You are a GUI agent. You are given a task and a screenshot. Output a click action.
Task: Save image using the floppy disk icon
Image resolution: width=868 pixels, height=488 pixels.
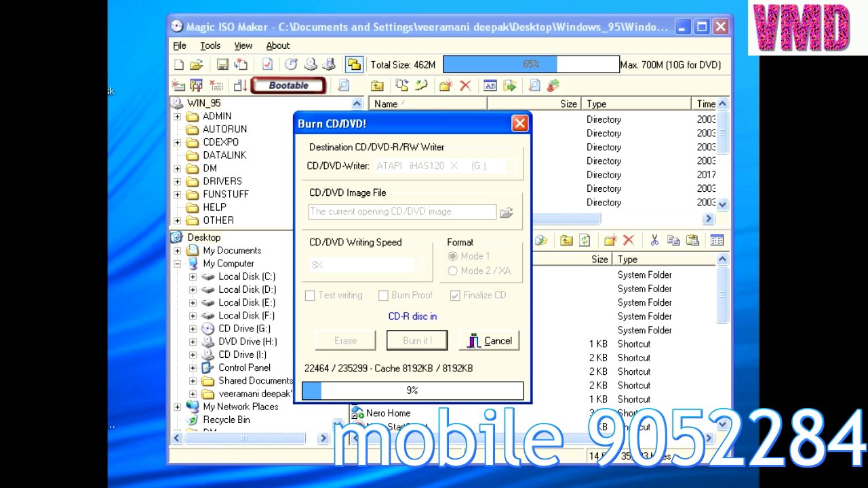pyautogui.click(x=222, y=65)
